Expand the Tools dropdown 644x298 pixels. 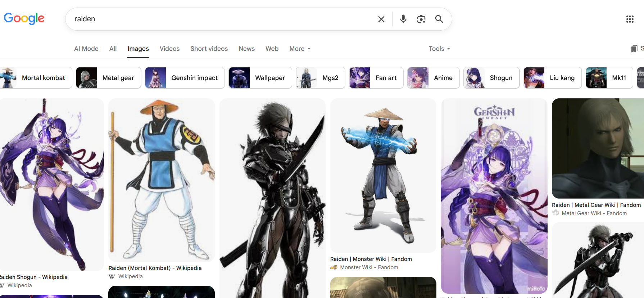pyautogui.click(x=439, y=49)
